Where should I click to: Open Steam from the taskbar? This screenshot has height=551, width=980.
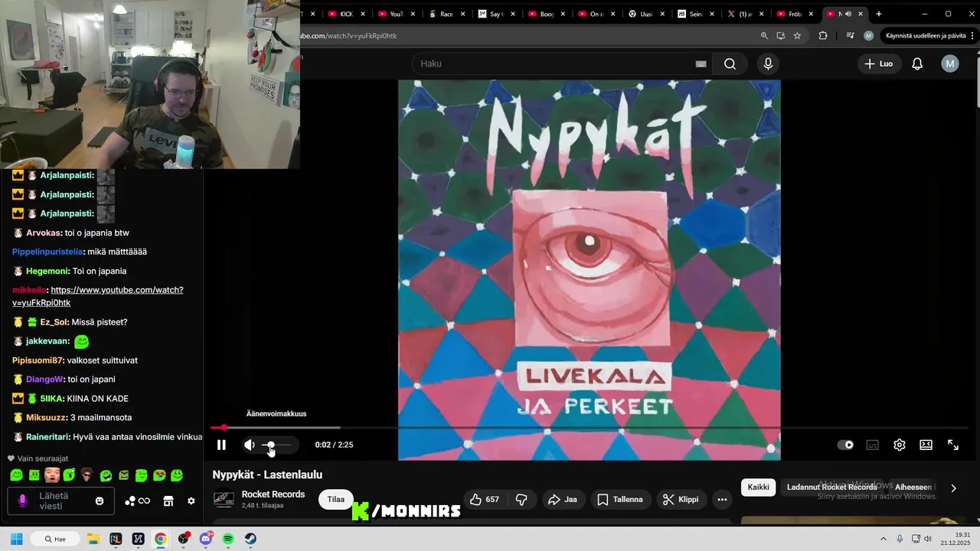pyautogui.click(x=250, y=539)
